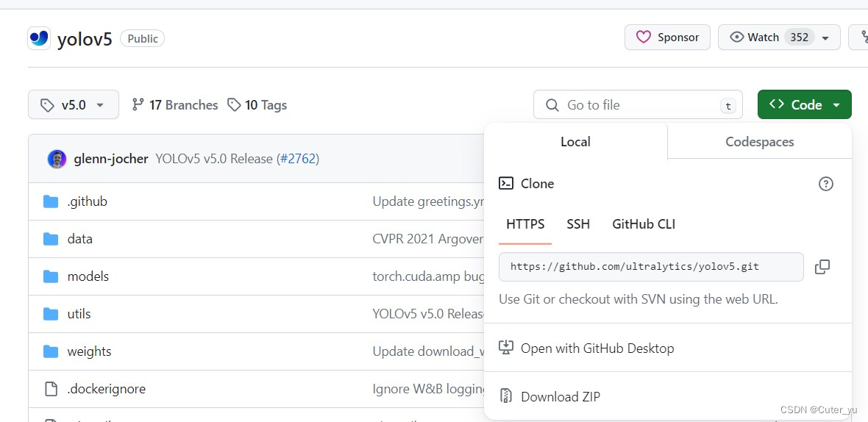Click the eye icon in Watch button

[737, 37]
